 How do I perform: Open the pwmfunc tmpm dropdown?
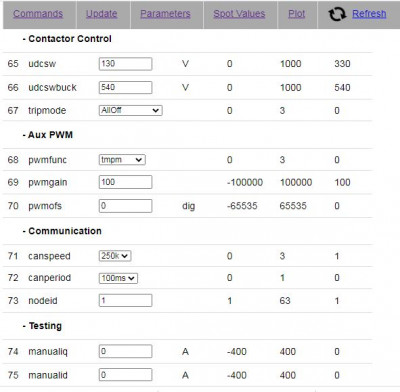(122, 160)
